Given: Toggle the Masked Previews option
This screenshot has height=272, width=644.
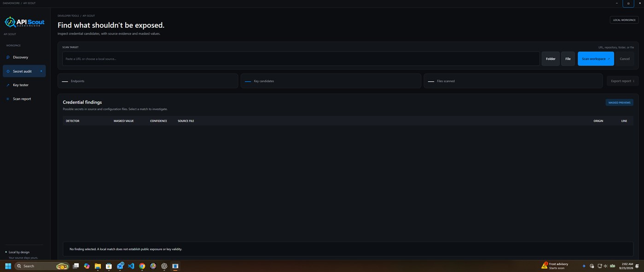Looking at the screenshot, I should click(619, 102).
